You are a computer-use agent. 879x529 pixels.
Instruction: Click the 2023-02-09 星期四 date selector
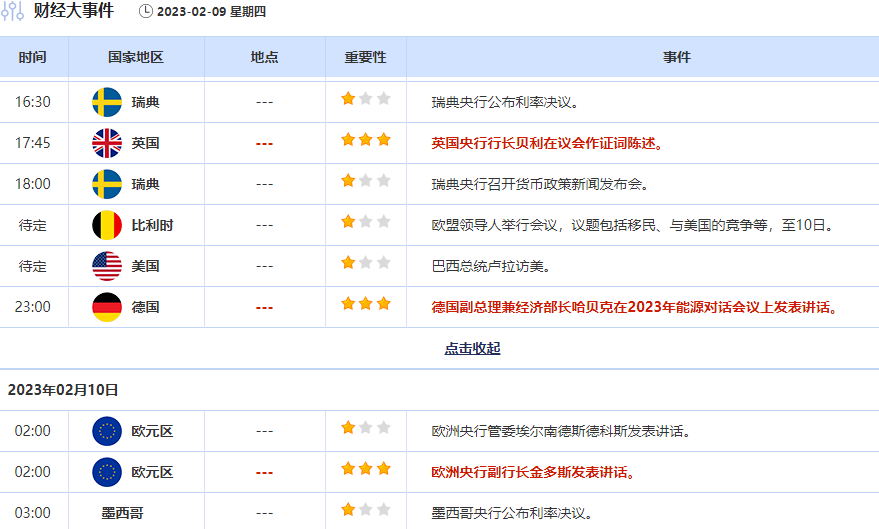pyautogui.click(x=212, y=12)
